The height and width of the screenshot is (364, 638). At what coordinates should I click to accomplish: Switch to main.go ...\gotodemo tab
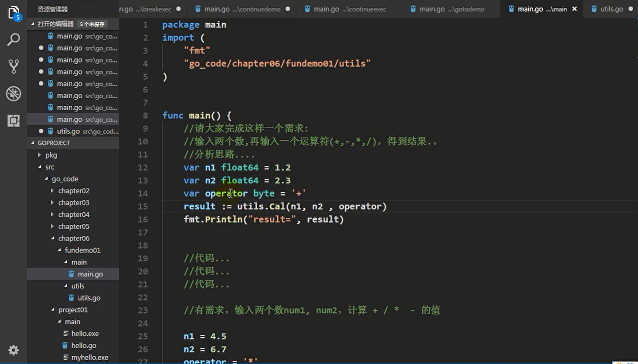tap(451, 9)
